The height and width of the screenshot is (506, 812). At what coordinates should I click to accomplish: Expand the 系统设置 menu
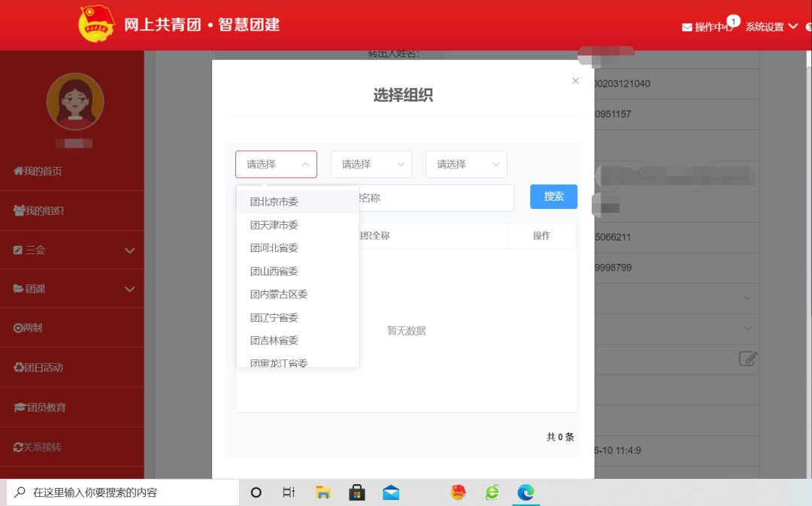(771, 27)
